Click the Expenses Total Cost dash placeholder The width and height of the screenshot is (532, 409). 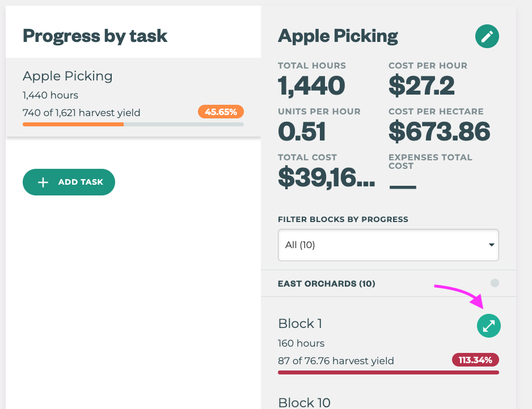(402, 186)
